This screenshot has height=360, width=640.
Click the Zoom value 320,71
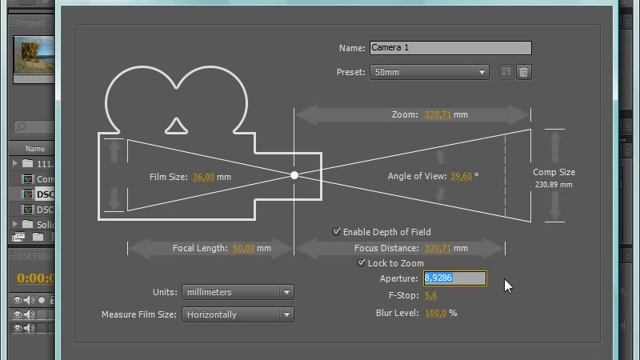click(438, 115)
